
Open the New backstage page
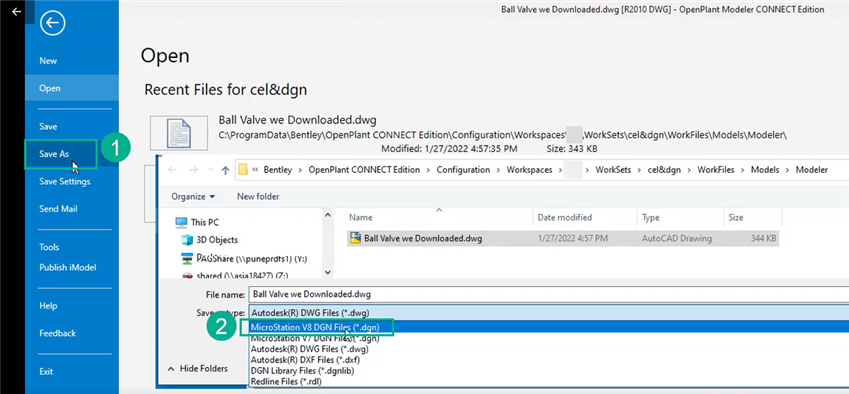[x=48, y=61]
